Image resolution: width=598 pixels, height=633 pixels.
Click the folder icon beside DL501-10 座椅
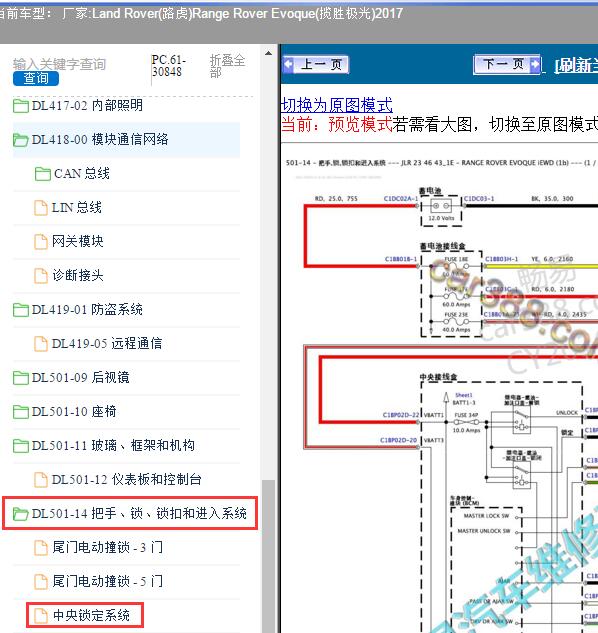pos(21,412)
